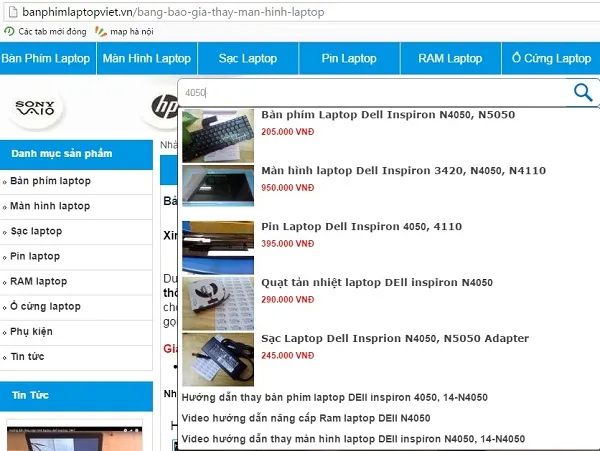The image size is (600, 451).
Task: Click the magnifier search icon
Action: pyautogui.click(x=583, y=93)
